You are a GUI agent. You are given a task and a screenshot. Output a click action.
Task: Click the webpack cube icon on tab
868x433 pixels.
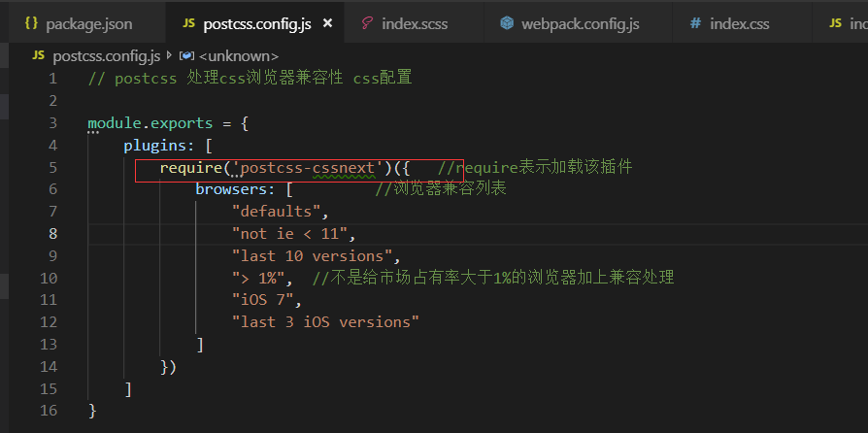[x=507, y=22]
